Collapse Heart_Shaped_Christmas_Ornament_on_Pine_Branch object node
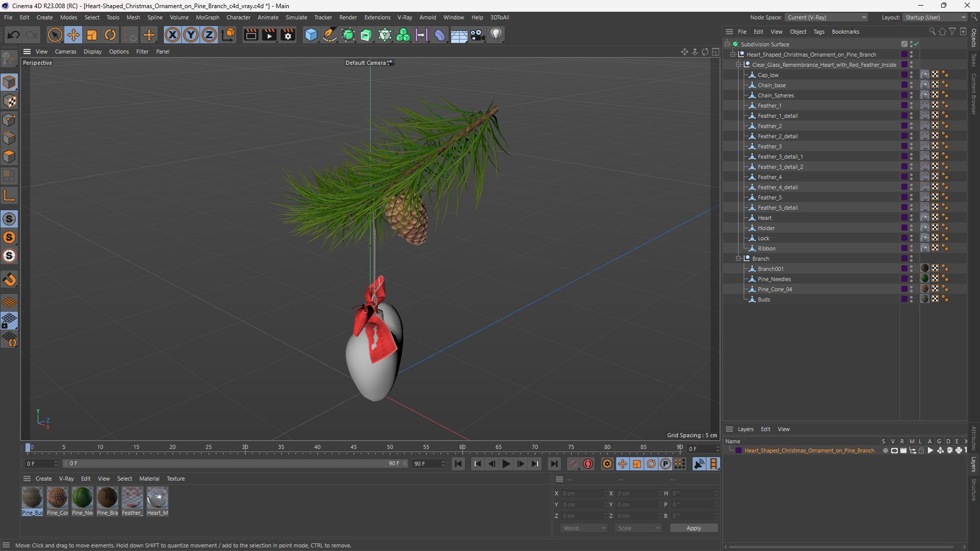This screenshot has height=551, width=980. (732, 55)
